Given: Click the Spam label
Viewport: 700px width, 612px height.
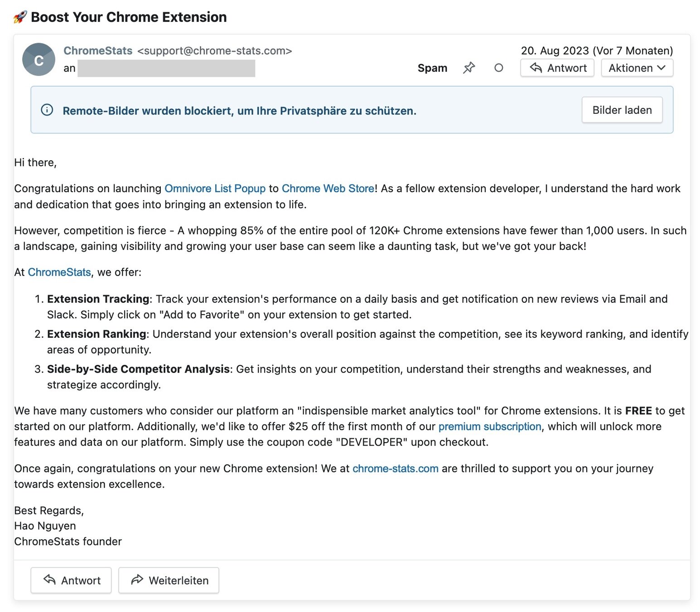Looking at the screenshot, I should point(432,68).
